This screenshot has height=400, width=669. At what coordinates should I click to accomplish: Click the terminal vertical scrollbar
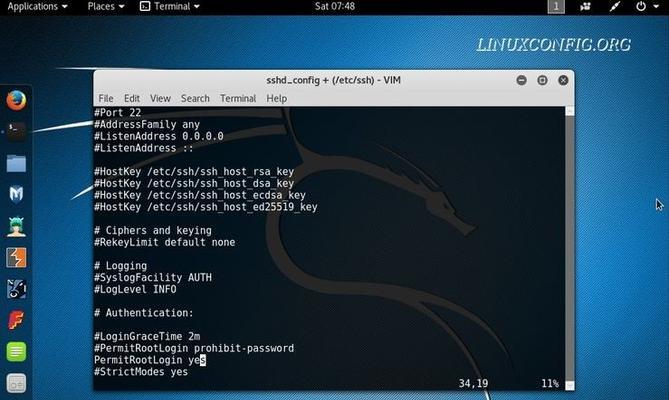pos(570,248)
